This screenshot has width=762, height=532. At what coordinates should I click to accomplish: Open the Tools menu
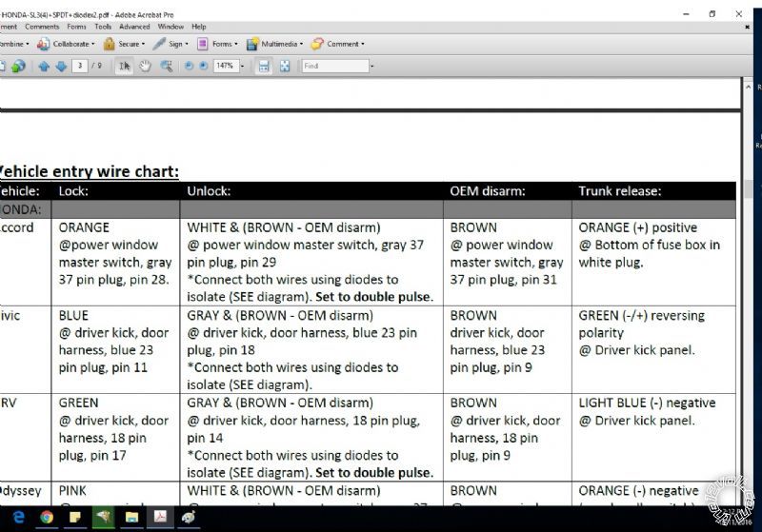click(x=103, y=28)
